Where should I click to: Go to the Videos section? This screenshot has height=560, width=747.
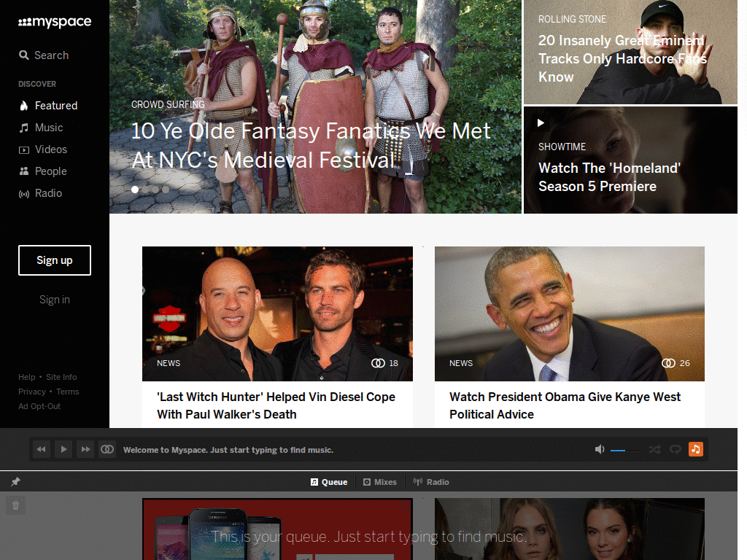(x=43, y=149)
